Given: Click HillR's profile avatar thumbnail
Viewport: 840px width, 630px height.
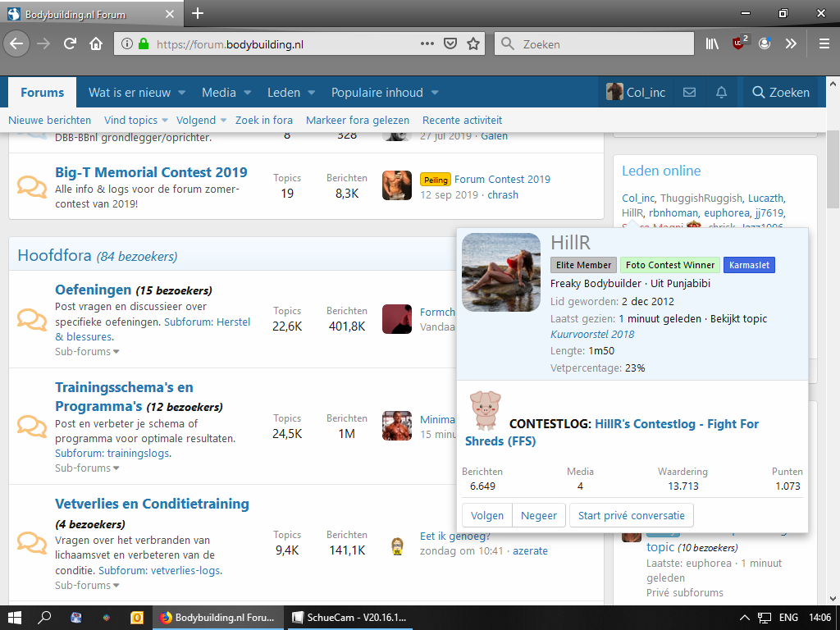Looking at the screenshot, I should click(501, 272).
